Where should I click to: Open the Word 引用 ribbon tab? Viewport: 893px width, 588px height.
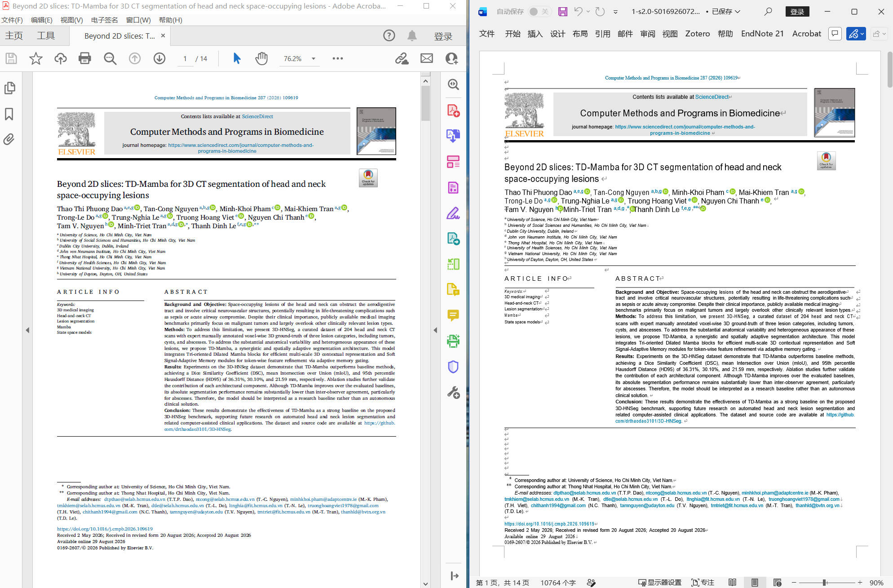point(602,34)
